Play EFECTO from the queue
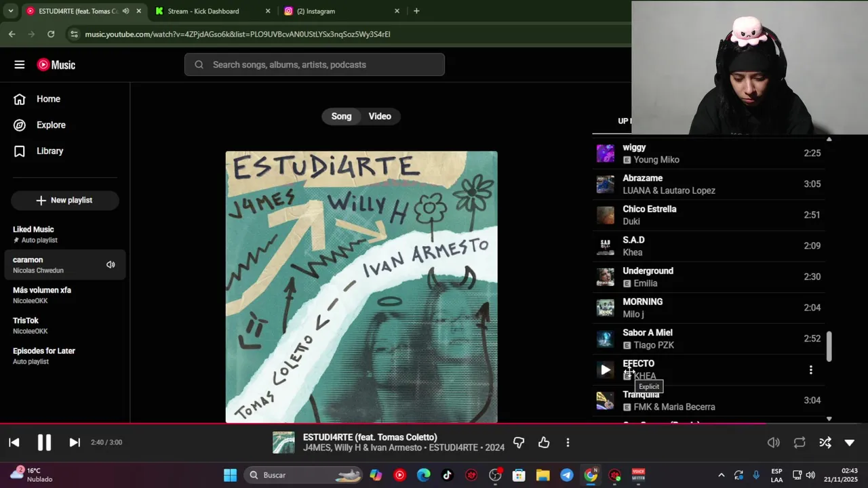The width and height of the screenshot is (868, 488). pos(606,370)
